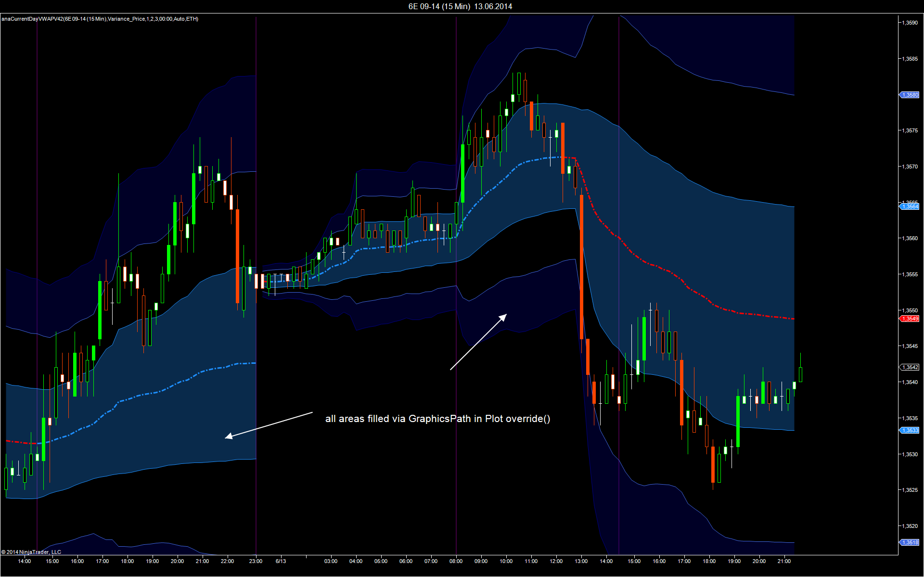Click the 6/13 date label on time axis
Screen dimensions: 924x577
(x=281, y=561)
